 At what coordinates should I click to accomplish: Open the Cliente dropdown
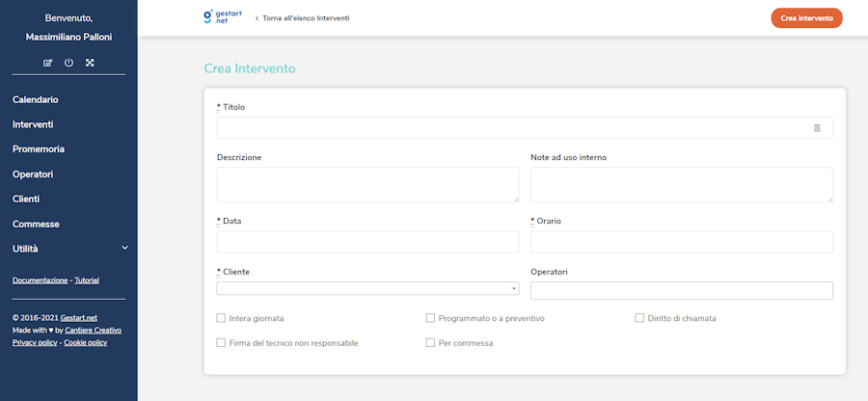click(x=367, y=288)
